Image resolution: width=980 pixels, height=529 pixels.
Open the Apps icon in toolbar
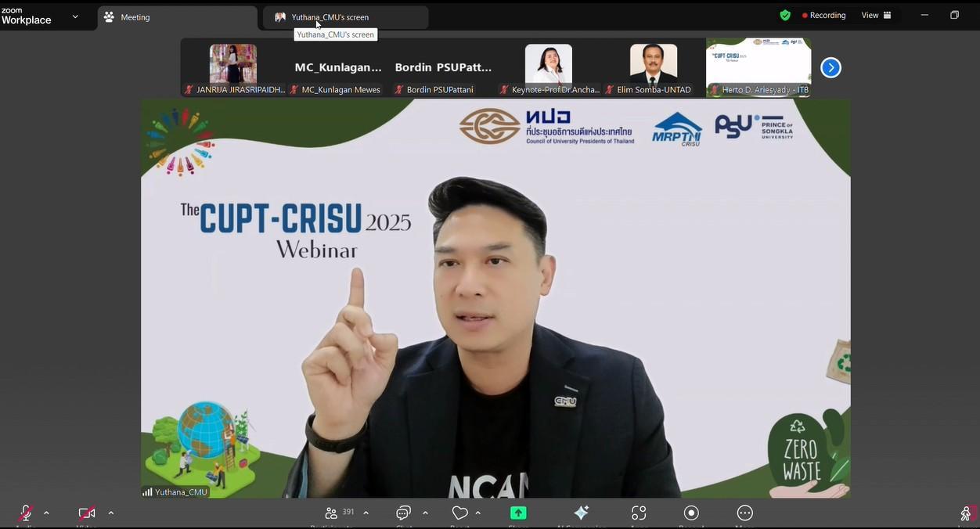639,513
